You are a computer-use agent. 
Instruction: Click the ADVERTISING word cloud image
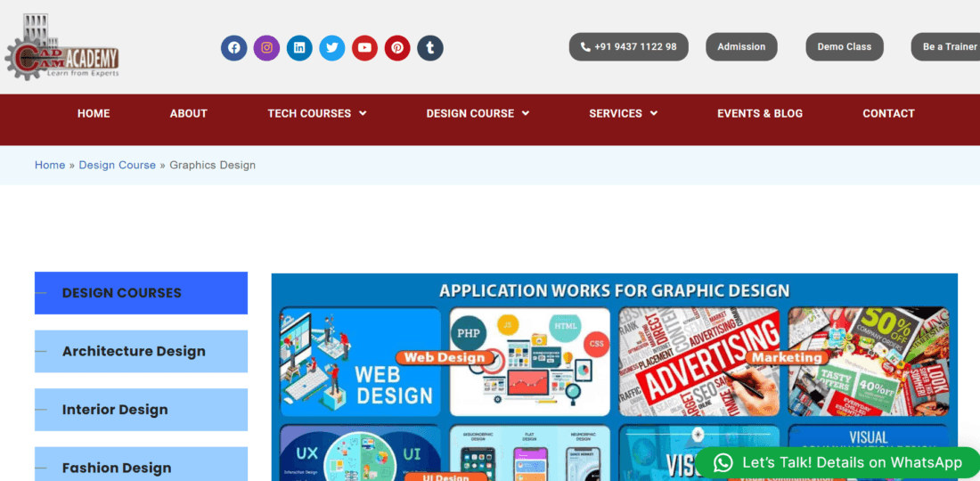tap(699, 362)
